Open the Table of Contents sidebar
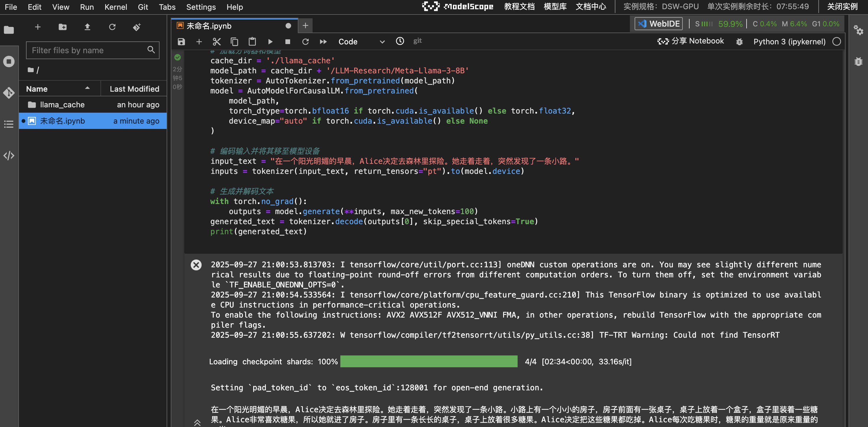Image resolution: width=868 pixels, height=427 pixels. click(9, 124)
